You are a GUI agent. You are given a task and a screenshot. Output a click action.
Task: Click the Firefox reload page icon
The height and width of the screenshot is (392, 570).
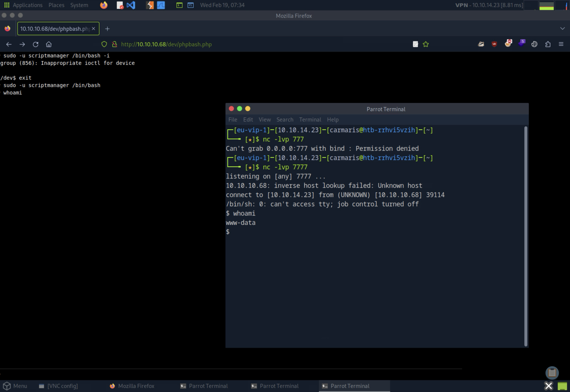[x=36, y=44]
